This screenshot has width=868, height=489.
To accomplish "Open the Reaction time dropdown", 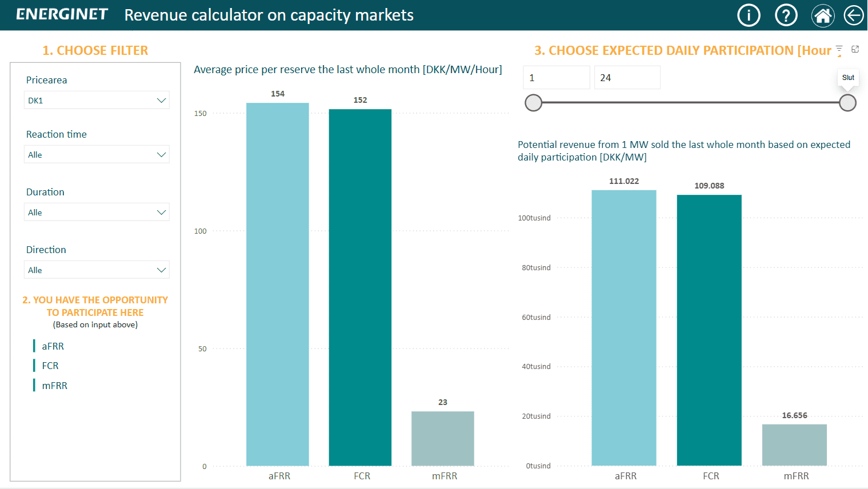I will [97, 155].
